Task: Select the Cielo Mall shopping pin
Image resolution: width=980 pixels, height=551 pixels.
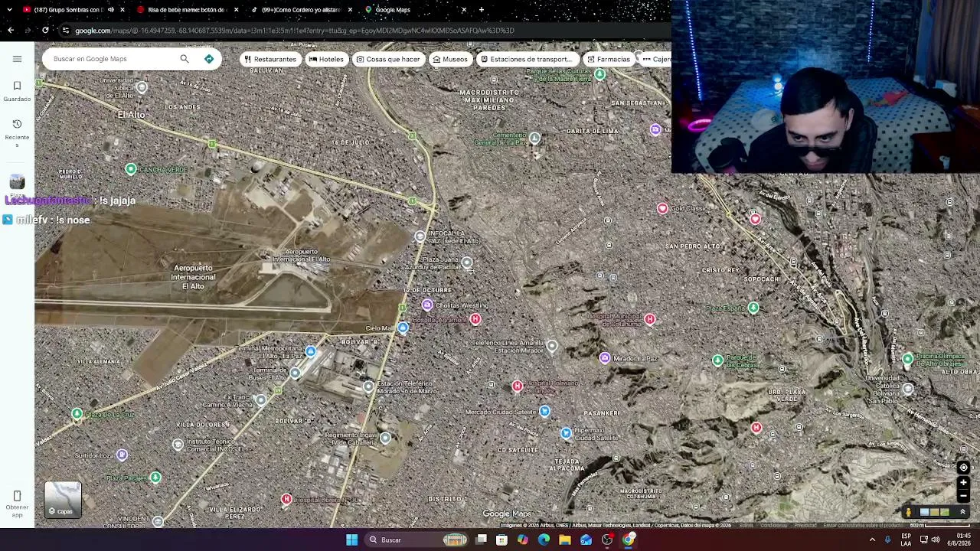Action: tap(403, 328)
